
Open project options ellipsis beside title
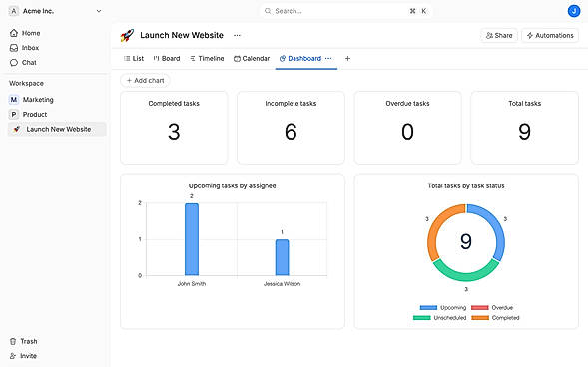click(x=237, y=35)
